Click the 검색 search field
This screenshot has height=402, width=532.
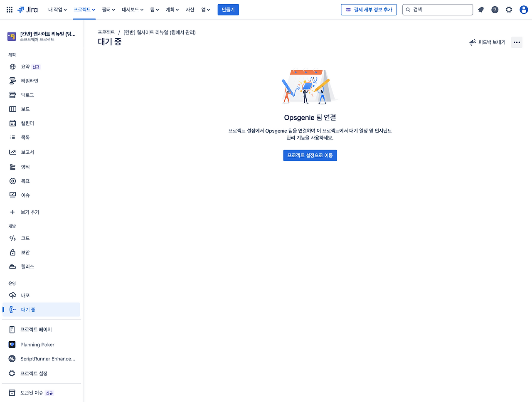(438, 10)
